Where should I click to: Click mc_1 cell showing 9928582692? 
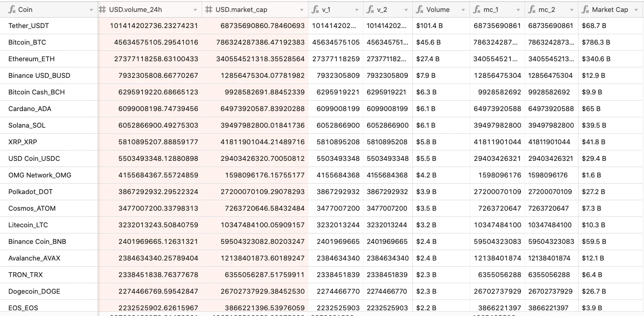497,92
